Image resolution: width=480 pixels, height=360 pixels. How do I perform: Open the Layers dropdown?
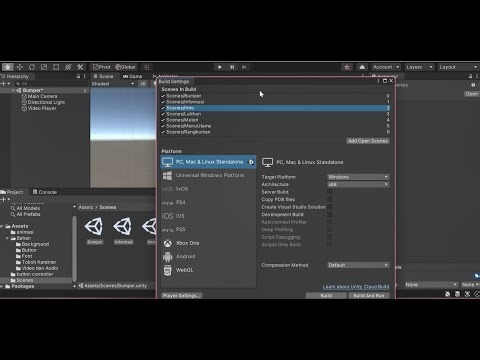419,67
